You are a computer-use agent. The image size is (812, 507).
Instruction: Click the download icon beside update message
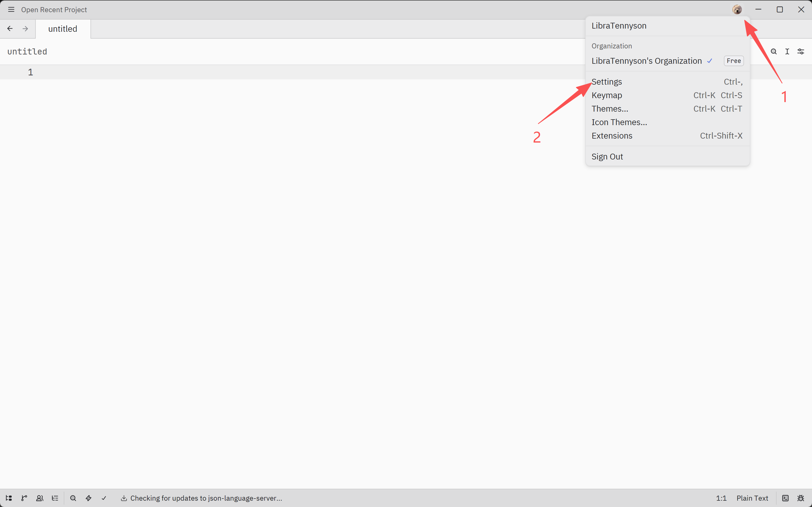(124, 498)
